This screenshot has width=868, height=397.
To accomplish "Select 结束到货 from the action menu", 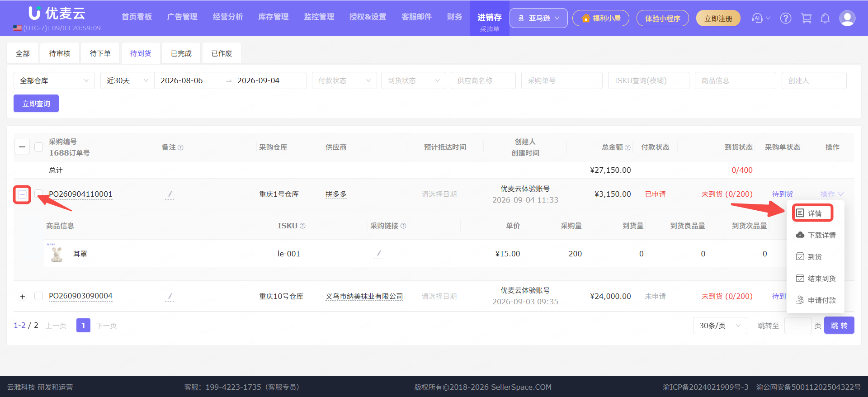I will 816,279.
